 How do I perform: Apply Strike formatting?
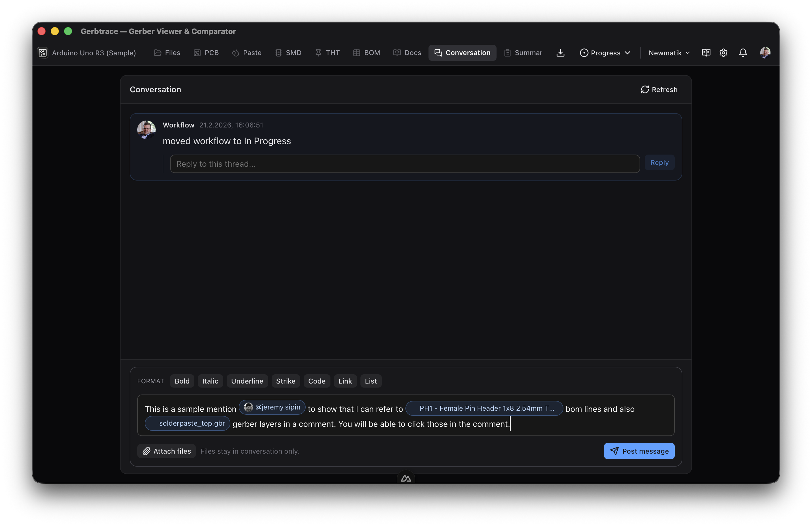285,381
